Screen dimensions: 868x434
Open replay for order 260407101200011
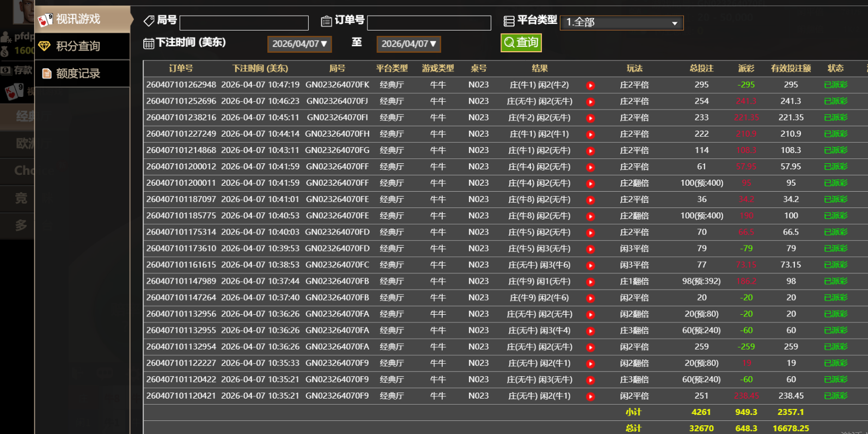click(590, 184)
